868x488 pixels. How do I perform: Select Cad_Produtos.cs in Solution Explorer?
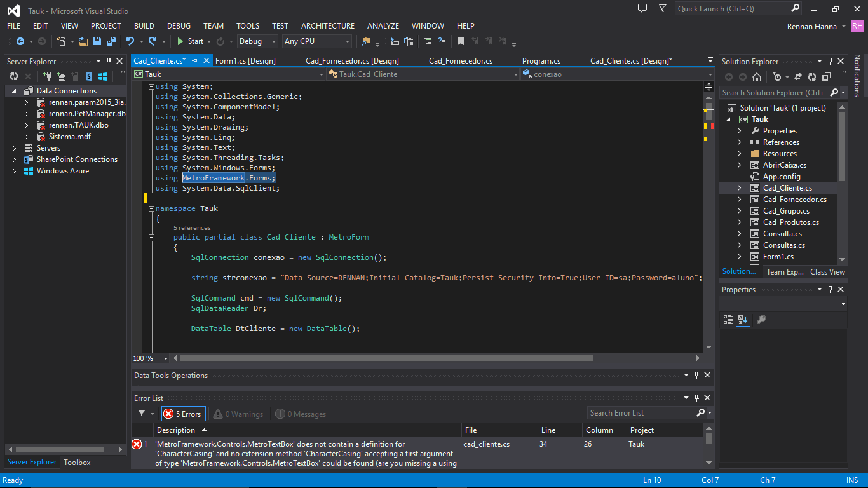coord(790,222)
